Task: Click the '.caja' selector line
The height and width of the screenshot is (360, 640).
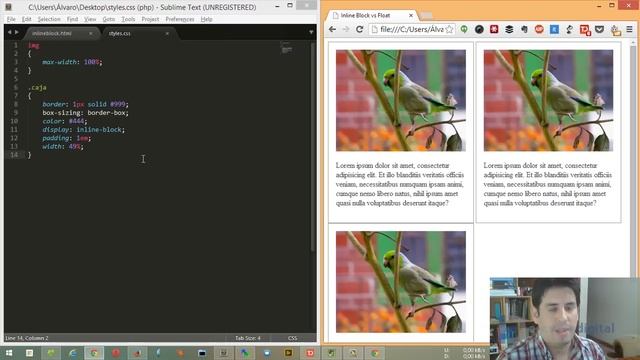Action: (37, 88)
